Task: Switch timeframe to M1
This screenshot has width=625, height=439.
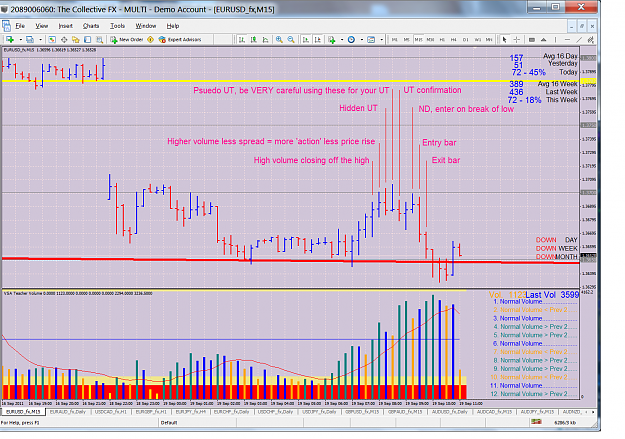Action: pos(395,39)
